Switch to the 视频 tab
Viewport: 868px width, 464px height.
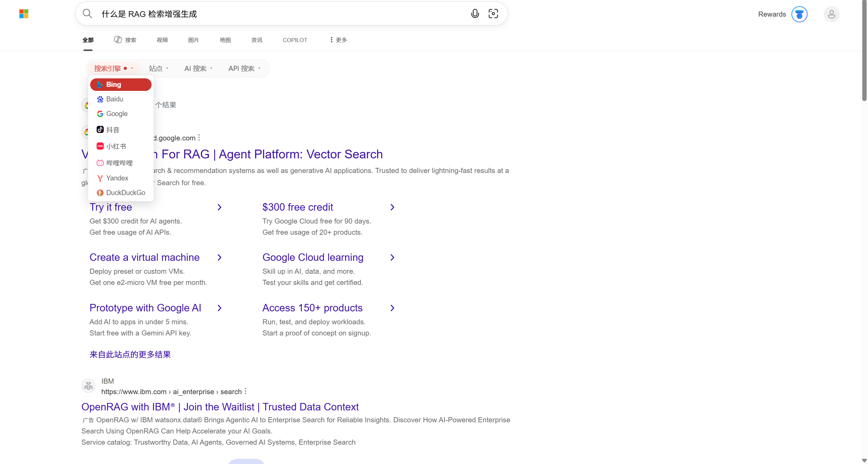tap(162, 40)
